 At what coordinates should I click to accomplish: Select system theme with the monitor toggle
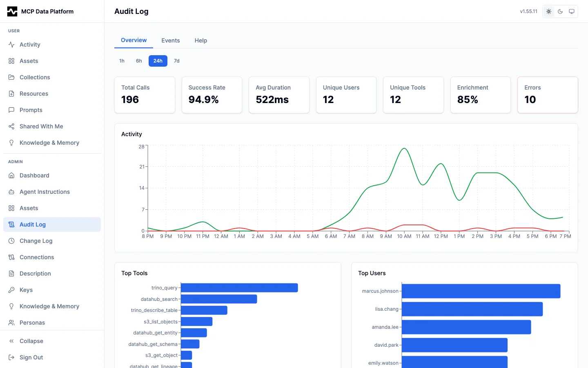(x=572, y=11)
